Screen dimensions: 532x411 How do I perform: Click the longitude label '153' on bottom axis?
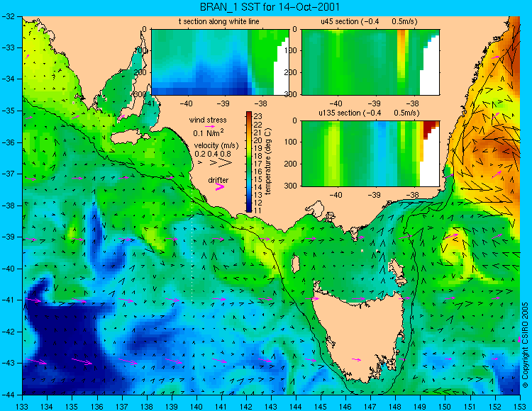pos(520,406)
